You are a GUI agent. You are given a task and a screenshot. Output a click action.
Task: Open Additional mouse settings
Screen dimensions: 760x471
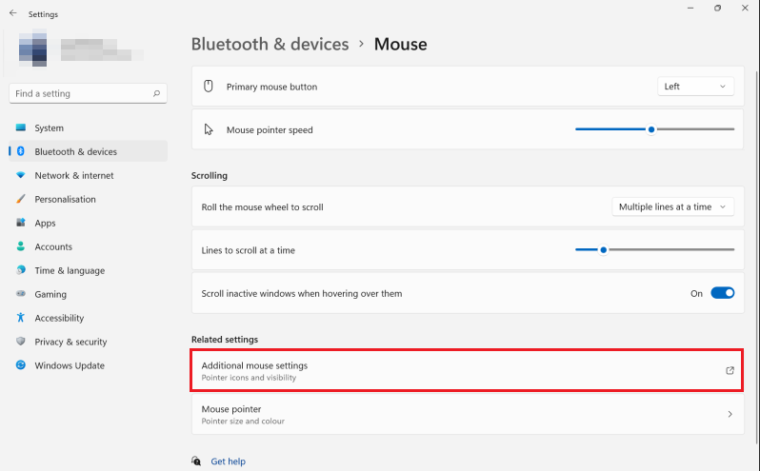pos(467,371)
